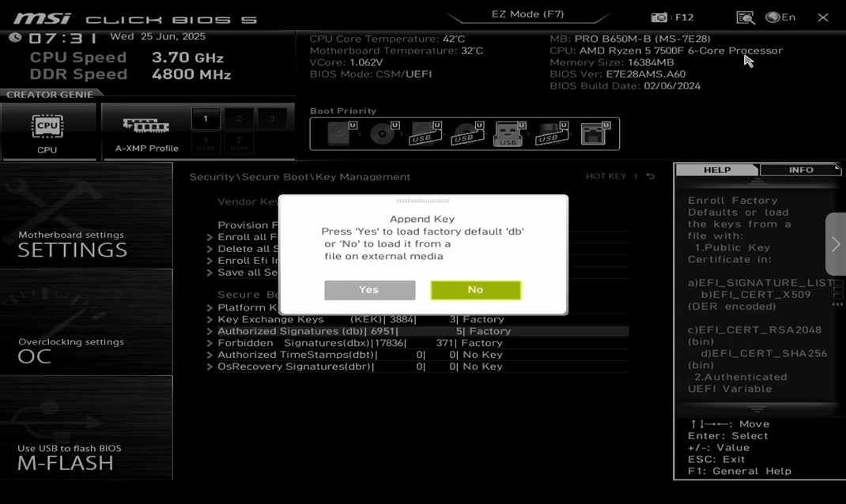Select the hard disk boot priority icon

click(x=338, y=134)
